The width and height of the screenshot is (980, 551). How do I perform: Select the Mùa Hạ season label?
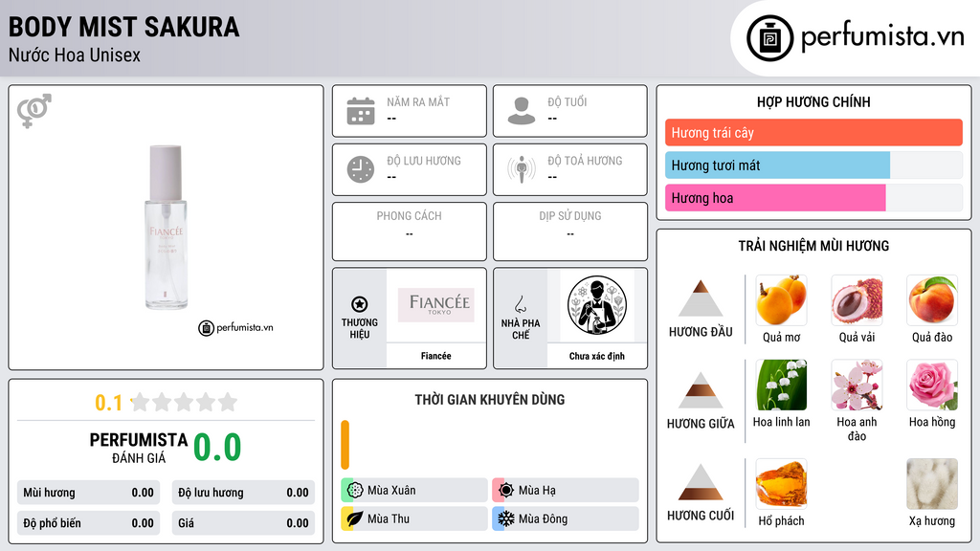(537, 491)
